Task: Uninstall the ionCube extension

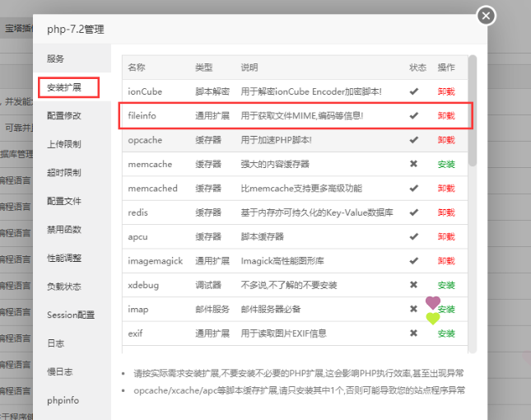Action: [x=446, y=91]
